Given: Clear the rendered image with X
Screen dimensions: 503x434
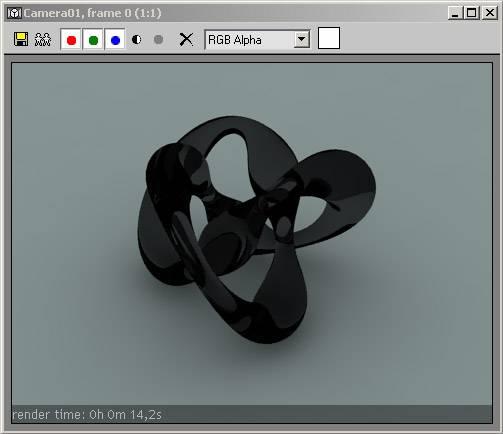Looking at the screenshot, I should tap(186, 39).
